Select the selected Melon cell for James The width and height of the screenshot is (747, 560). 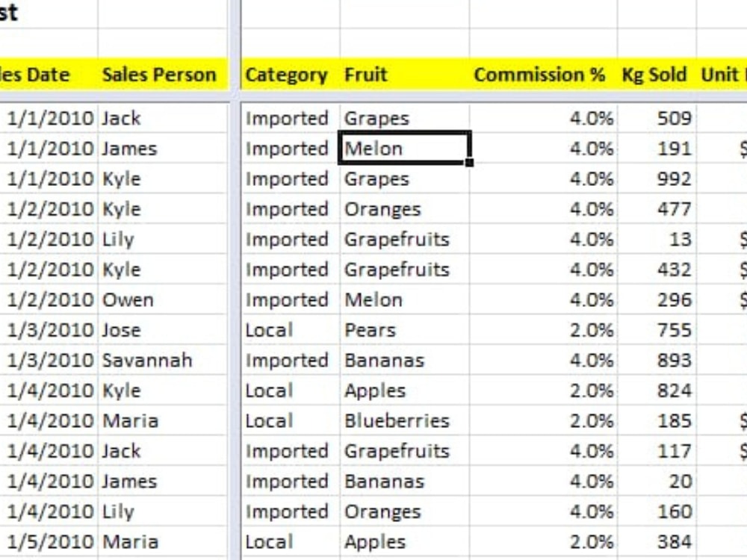(x=405, y=149)
